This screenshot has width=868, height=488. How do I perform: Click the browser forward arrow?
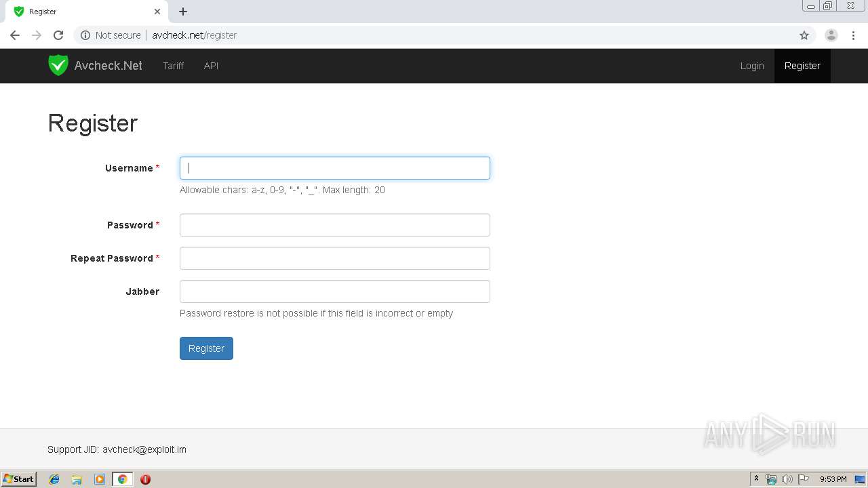pos(37,35)
